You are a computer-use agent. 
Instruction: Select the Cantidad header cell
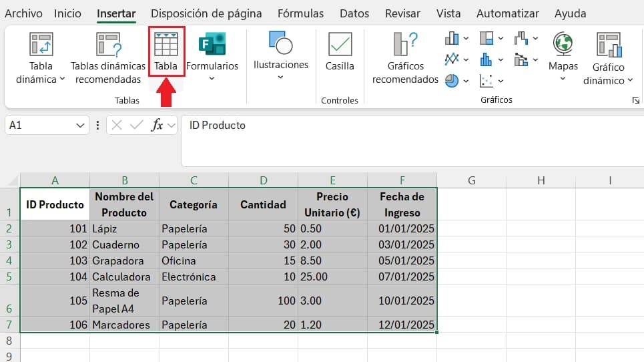(263, 204)
